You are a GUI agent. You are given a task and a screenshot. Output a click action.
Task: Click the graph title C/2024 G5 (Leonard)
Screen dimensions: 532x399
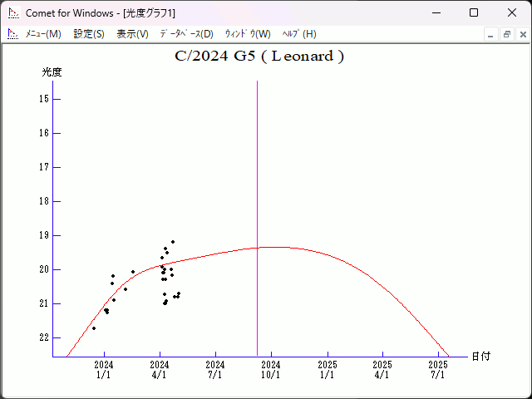pos(259,57)
